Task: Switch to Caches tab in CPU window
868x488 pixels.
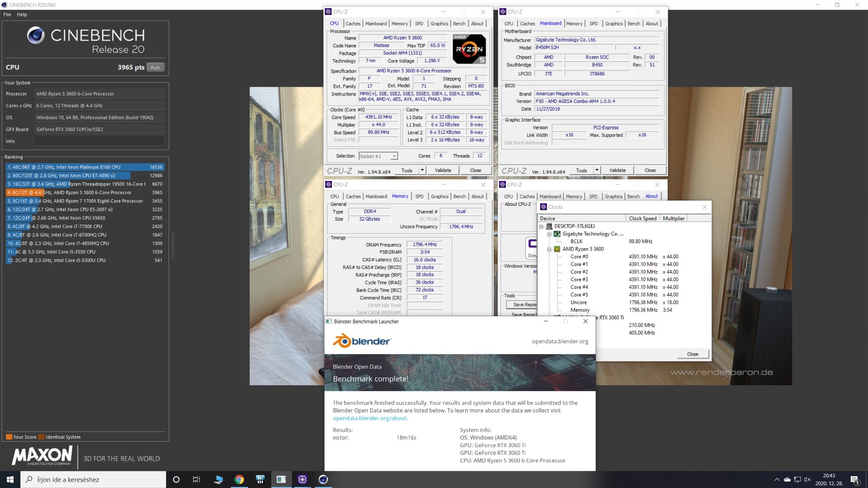Action: [x=353, y=23]
